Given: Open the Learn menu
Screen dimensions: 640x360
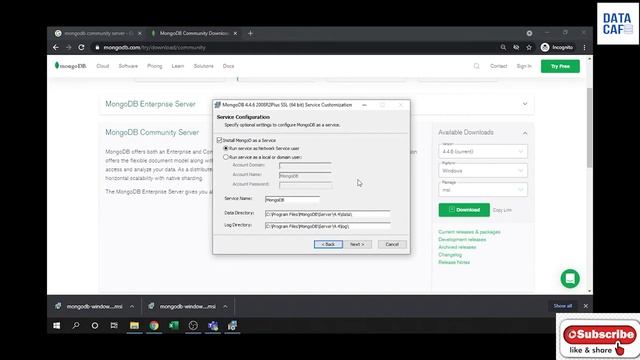Looking at the screenshot, I should pyautogui.click(x=178, y=66).
